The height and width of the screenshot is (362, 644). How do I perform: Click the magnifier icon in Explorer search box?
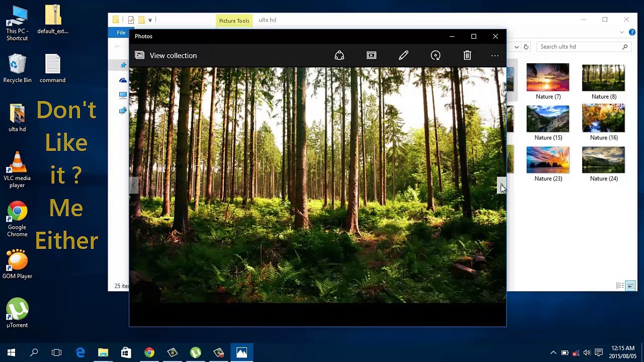coord(625,47)
